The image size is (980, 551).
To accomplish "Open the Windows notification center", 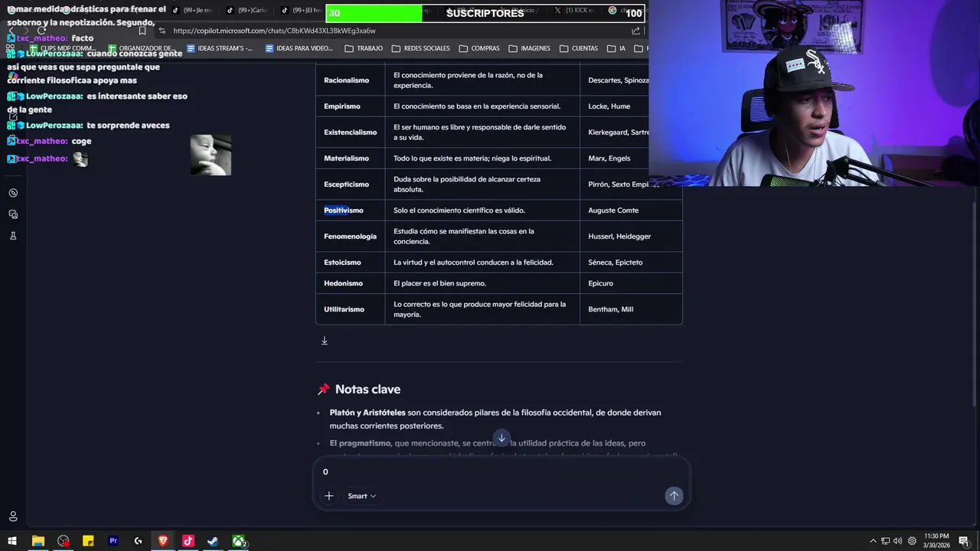I will pos(964,541).
